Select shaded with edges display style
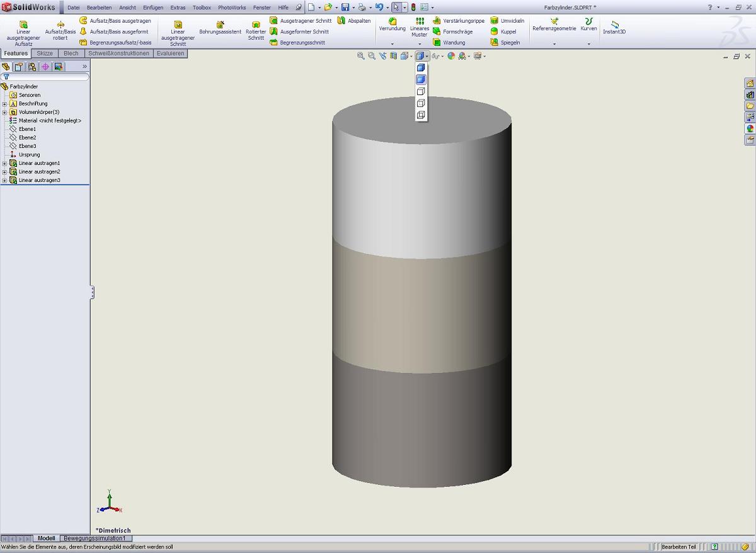Screen dimensions: 756x553 pyautogui.click(x=421, y=67)
